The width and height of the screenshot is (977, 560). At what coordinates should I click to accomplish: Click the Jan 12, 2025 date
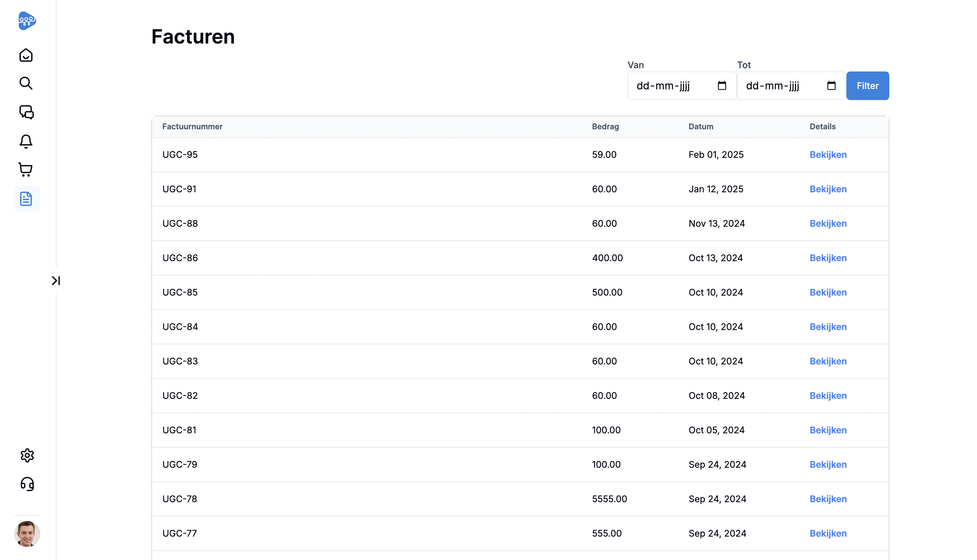click(716, 189)
